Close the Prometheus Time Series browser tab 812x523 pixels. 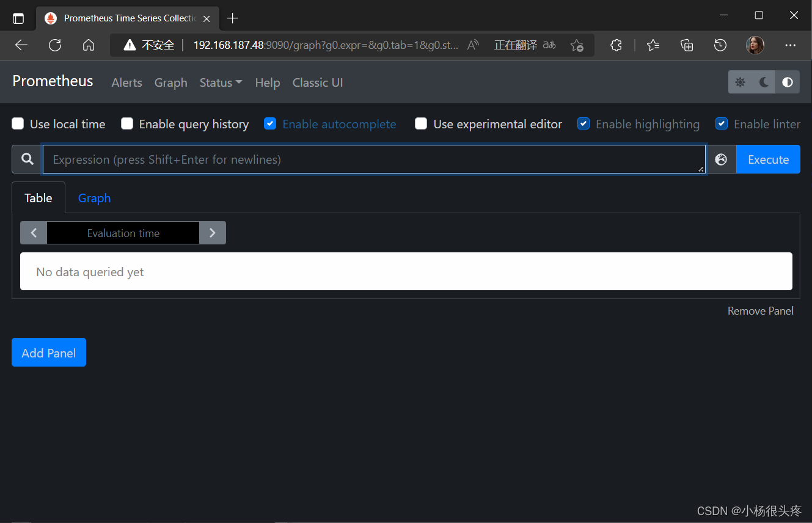207,19
